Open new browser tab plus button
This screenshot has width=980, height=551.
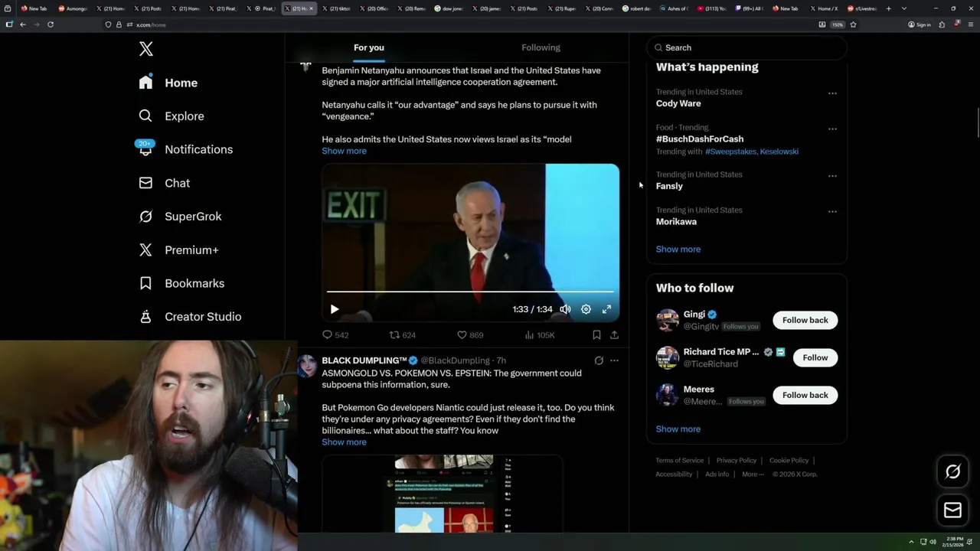tap(888, 8)
